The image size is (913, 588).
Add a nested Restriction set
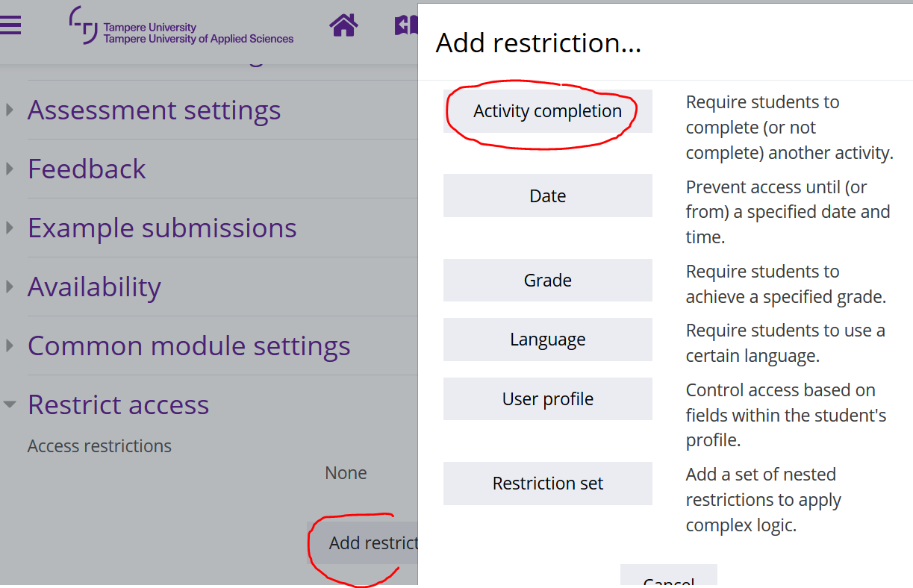pos(547,483)
